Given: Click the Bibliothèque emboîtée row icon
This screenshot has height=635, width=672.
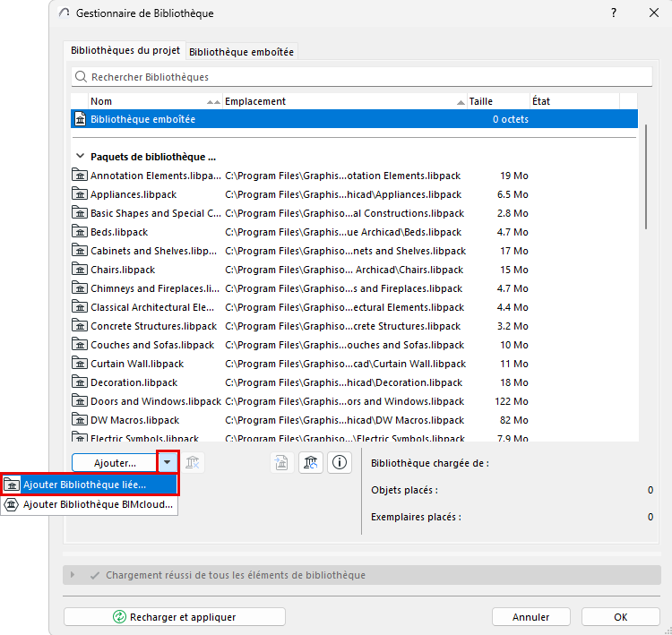Looking at the screenshot, I should 80,119.
